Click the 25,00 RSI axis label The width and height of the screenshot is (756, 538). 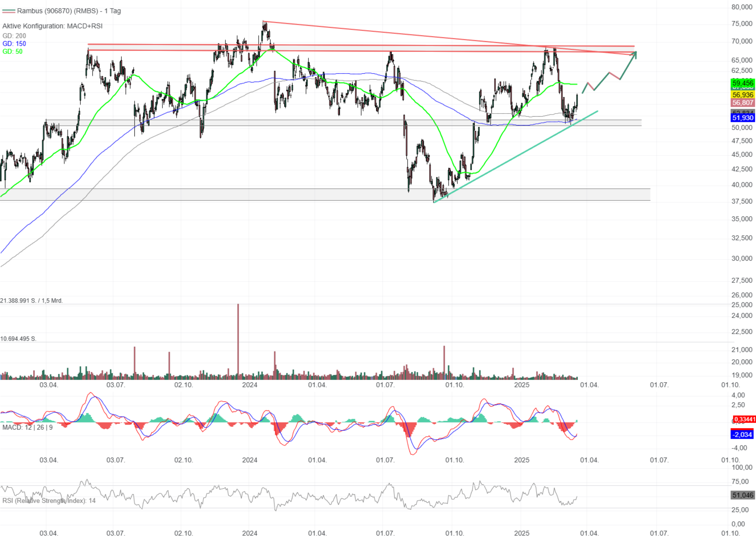coord(740,510)
